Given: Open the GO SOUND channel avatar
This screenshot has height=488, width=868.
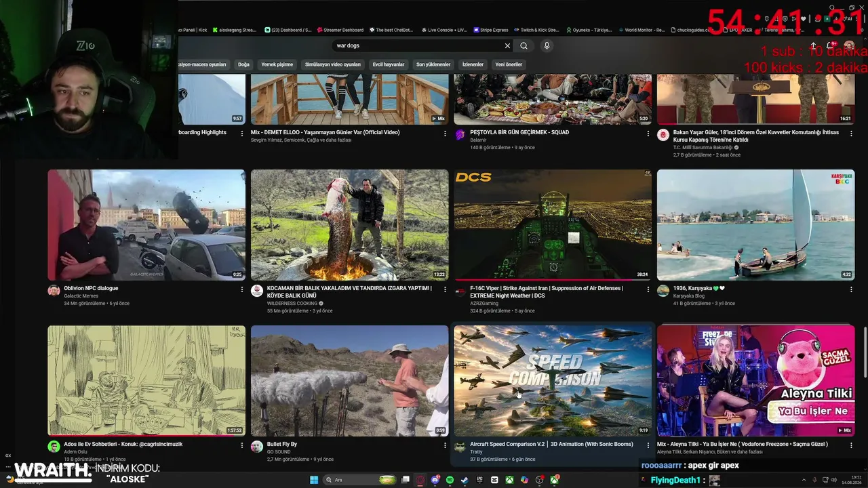Looking at the screenshot, I should click(x=257, y=447).
